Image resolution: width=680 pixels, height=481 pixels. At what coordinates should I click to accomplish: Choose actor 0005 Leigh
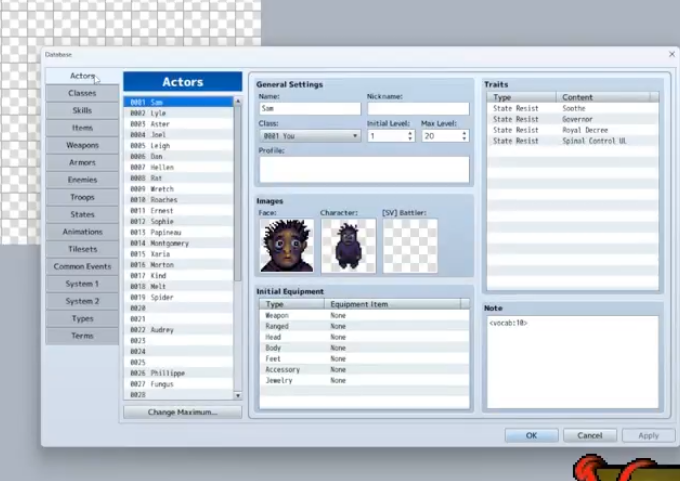pyautogui.click(x=179, y=146)
